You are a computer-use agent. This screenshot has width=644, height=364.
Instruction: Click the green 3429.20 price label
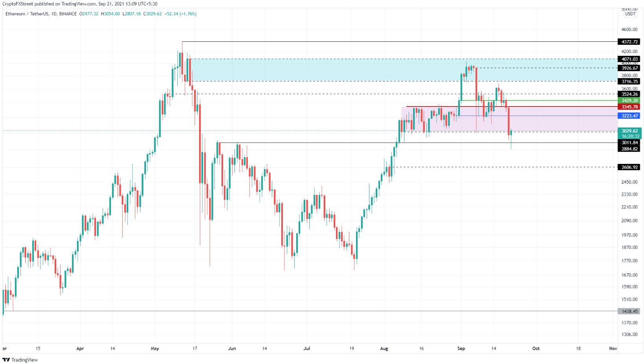click(x=629, y=101)
